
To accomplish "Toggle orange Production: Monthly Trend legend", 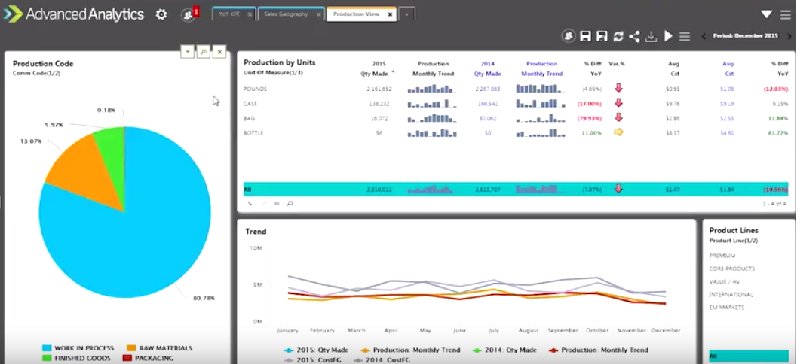I will (410, 350).
